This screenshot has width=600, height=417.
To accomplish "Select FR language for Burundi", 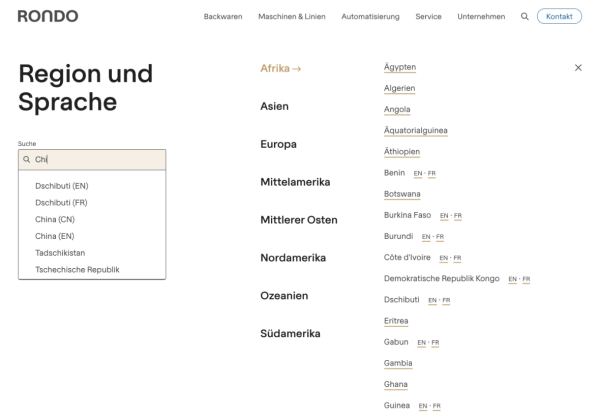I will coord(440,237).
